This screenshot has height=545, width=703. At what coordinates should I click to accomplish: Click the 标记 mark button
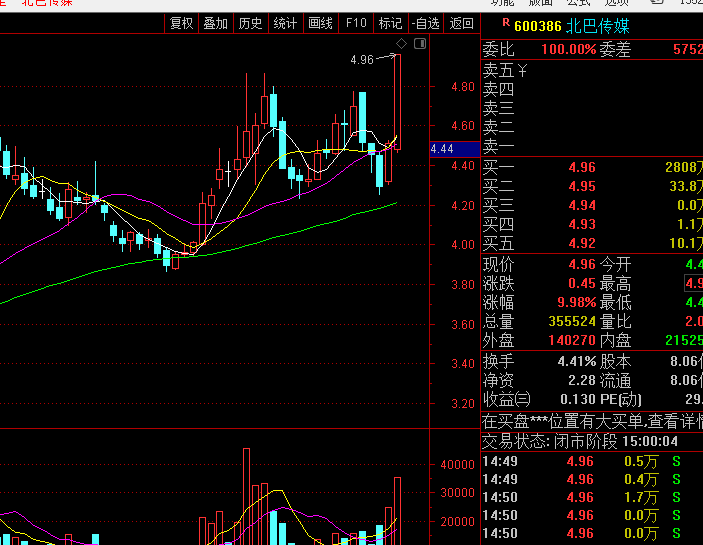(x=390, y=23)
